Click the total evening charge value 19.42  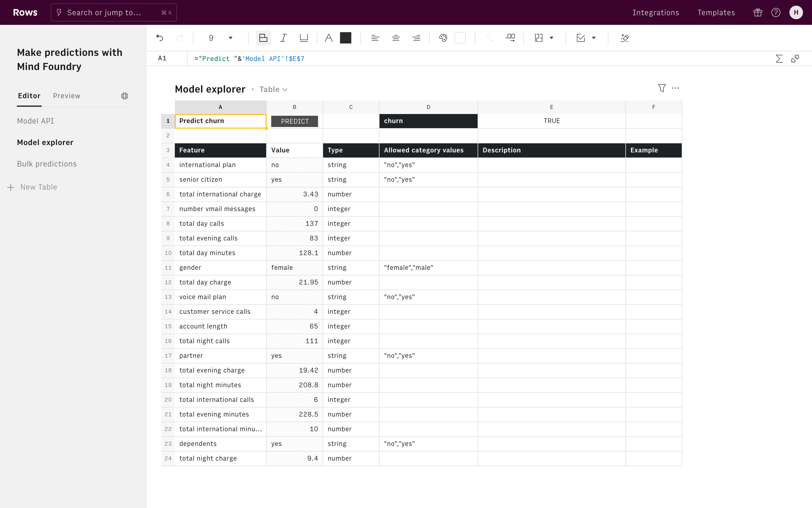click(295, 370)
